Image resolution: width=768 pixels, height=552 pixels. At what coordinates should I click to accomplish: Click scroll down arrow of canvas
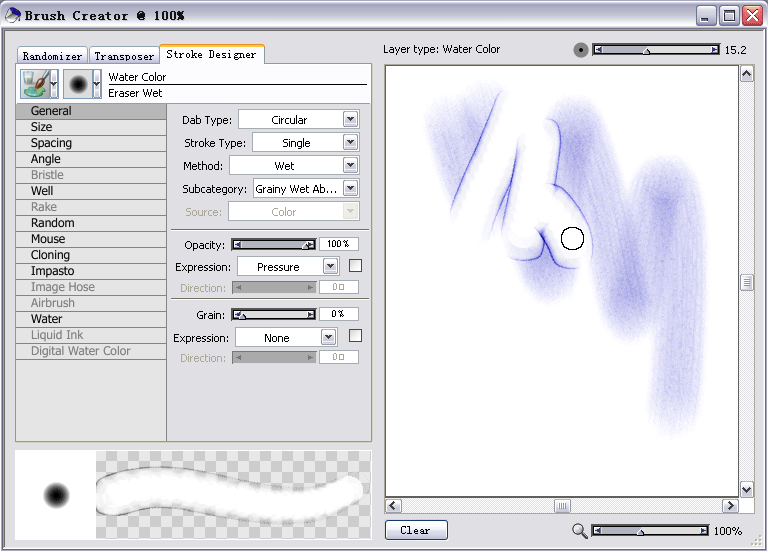746,489
